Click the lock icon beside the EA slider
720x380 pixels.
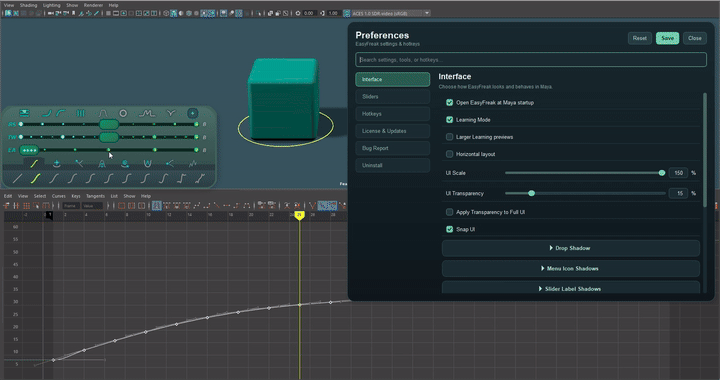(204, 150)
